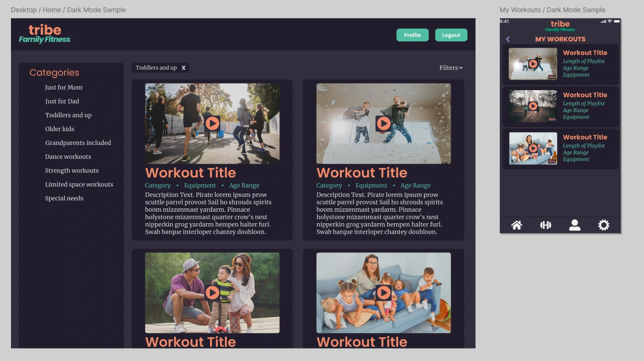Select the Just for Mom category
This screenshot has width=644, height=361.
[x=64, y=87]
